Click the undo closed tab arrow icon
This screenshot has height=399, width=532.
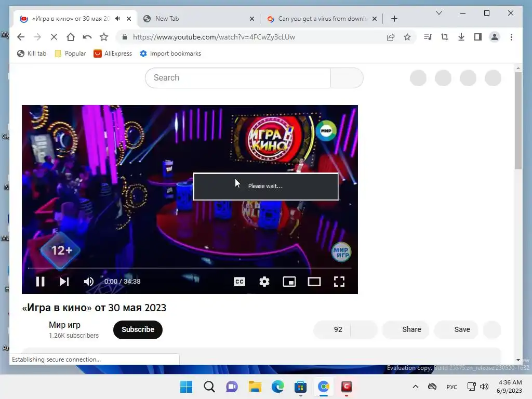(x=87, y=37)
